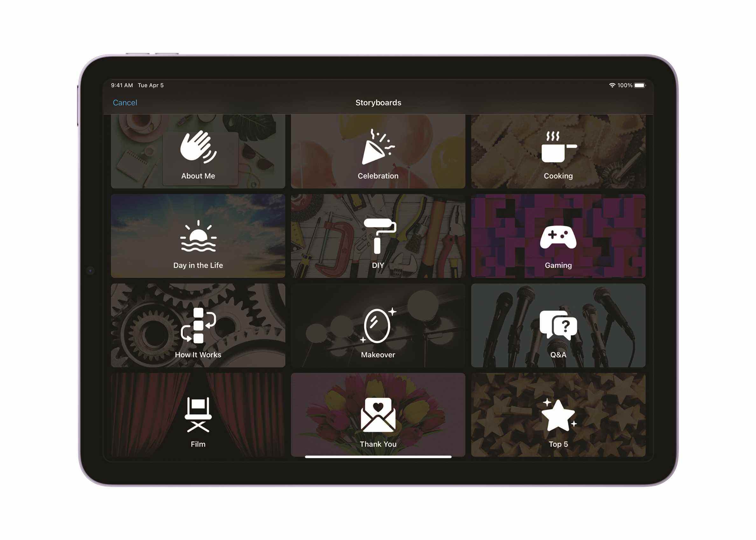The image size is (756, 540).
Task: Click the Cancel button
Action: coord(125,102)
